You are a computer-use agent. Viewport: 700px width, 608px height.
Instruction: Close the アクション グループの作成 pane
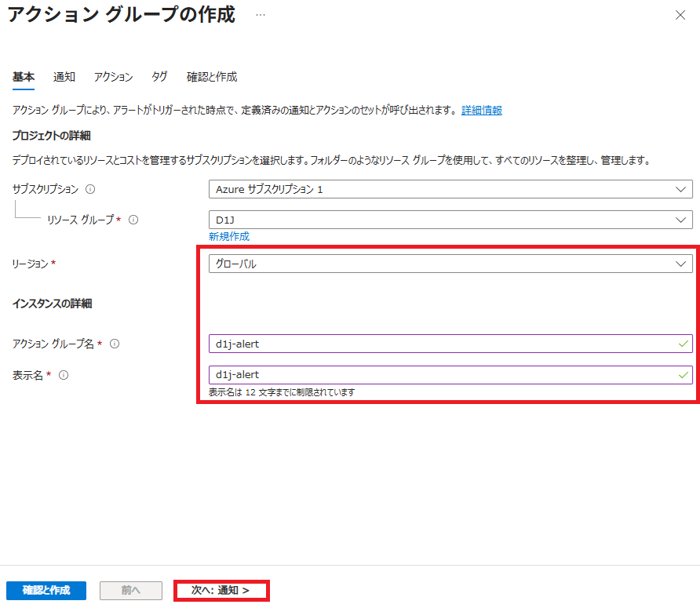(680, 15)
